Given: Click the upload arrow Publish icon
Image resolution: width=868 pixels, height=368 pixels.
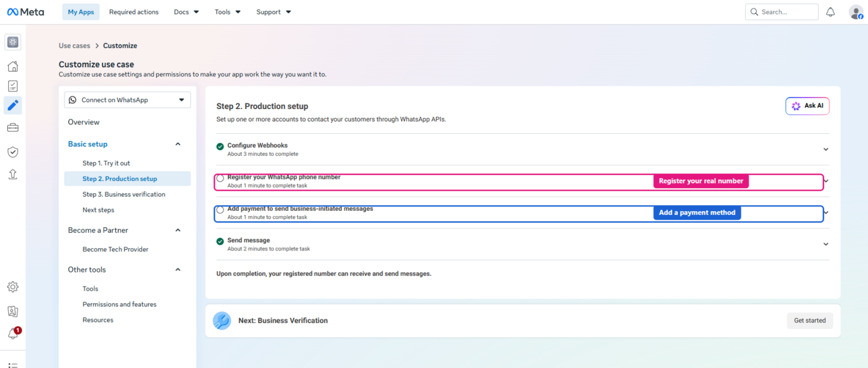Looking at the screenshot, I should pos(13,174).
